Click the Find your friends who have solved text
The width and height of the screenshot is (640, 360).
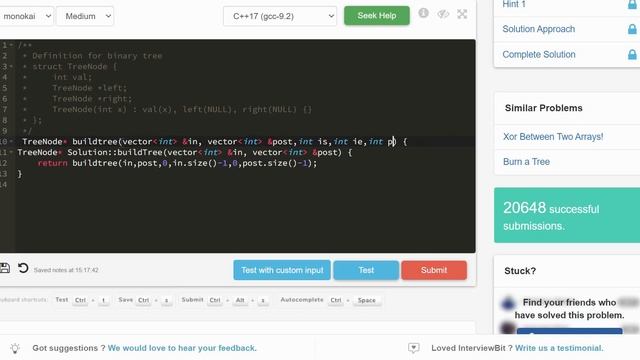(569, 309)
